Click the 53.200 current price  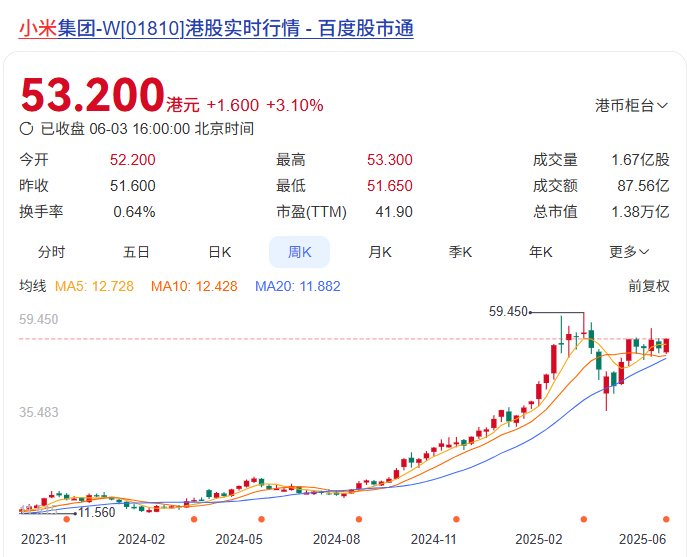point(92,95)
